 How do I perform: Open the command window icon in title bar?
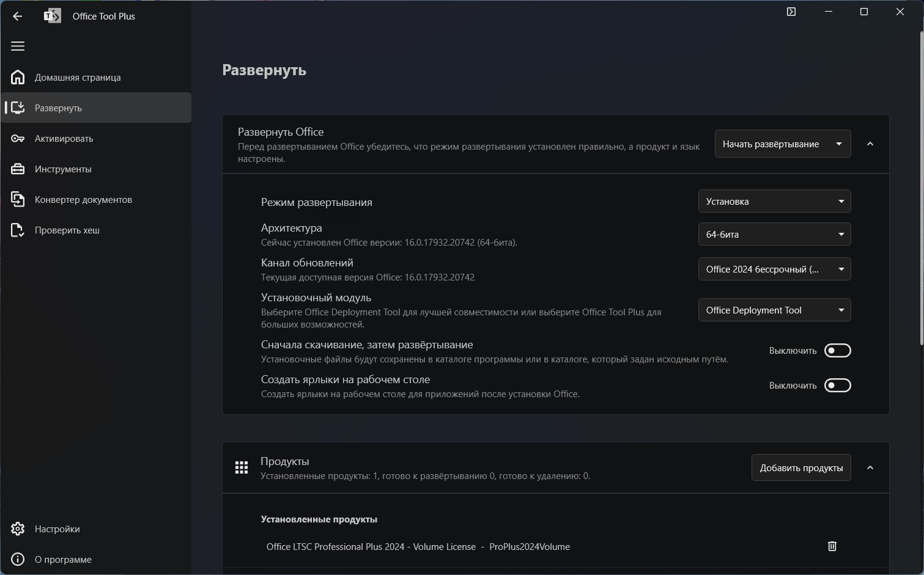791,12
